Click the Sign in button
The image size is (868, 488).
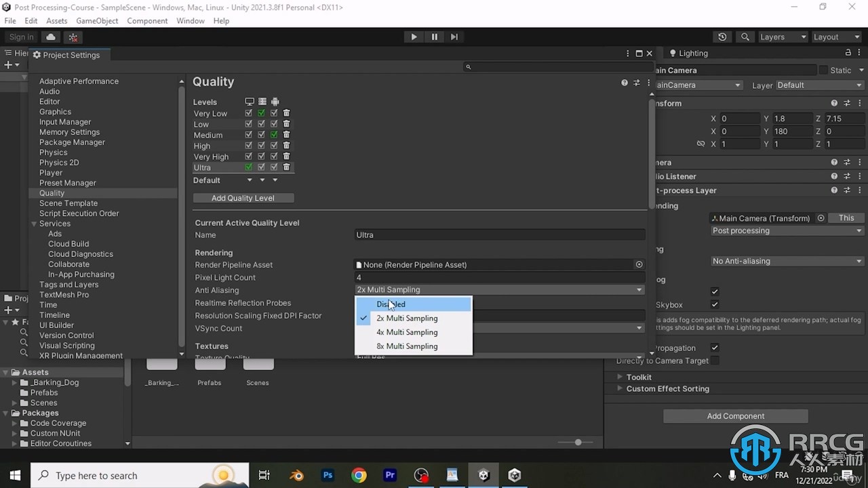point(22,37)
